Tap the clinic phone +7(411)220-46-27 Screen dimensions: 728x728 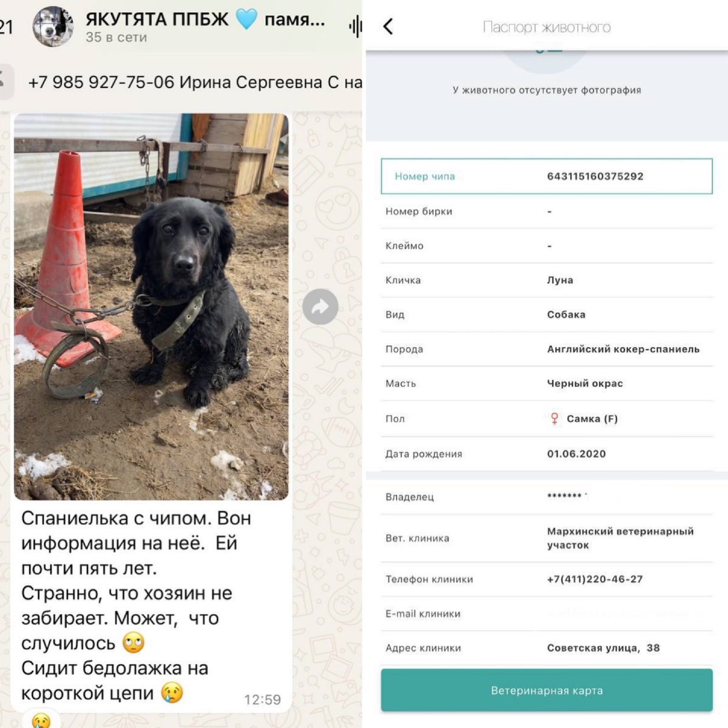(595, 579)
